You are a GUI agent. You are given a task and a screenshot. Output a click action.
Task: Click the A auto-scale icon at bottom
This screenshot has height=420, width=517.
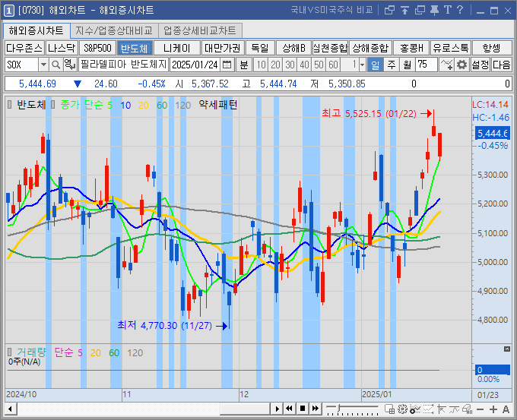(x=506, y=409)
